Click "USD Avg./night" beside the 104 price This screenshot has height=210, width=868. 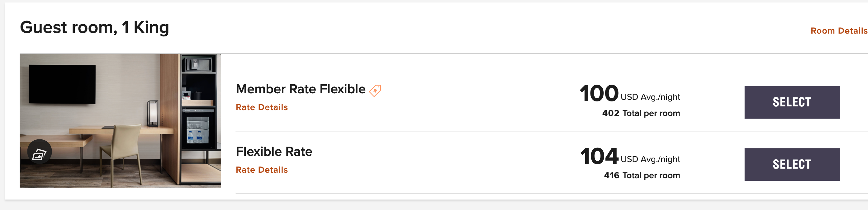(x=650, y=160)
